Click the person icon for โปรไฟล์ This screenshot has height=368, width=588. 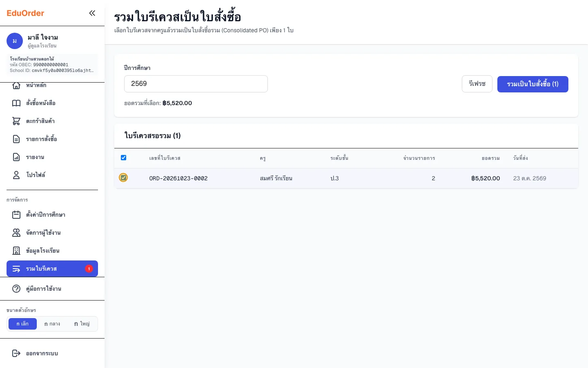coord(16,175)
